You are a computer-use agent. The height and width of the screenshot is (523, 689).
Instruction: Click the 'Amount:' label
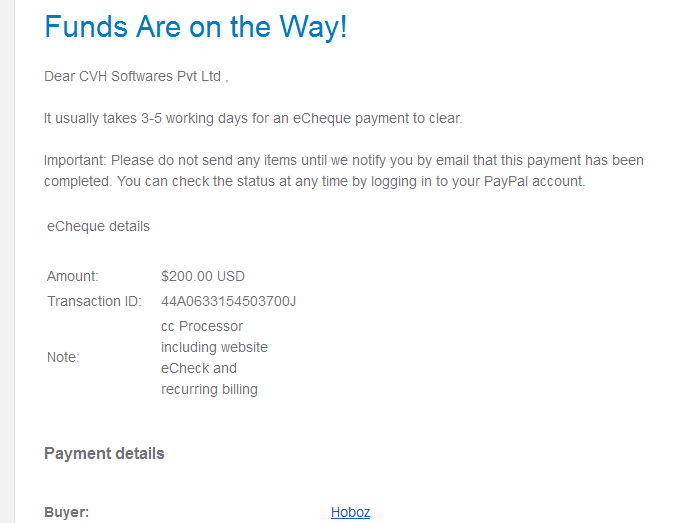(x=73, y=276)
